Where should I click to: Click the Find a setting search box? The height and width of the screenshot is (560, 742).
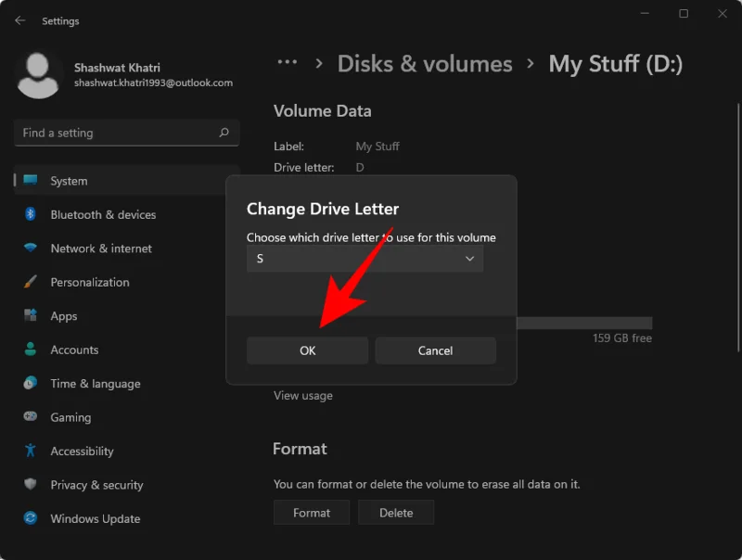point(126,133)
